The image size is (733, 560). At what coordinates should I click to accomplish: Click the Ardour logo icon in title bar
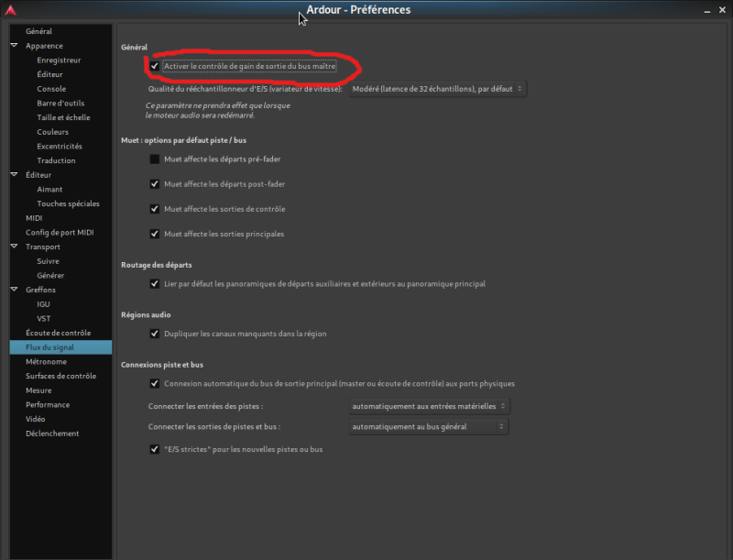pos(10,10)
